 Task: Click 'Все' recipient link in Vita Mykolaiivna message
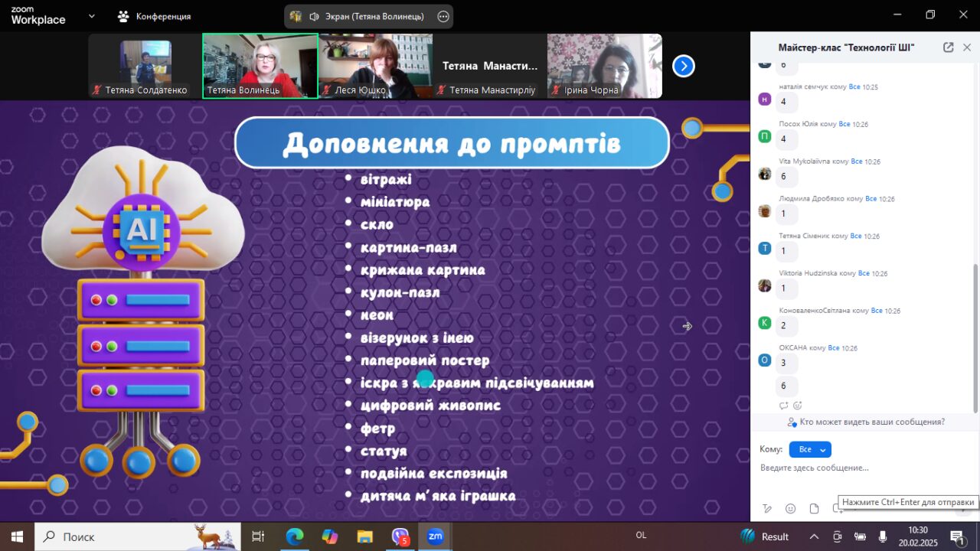coord(857,161)
